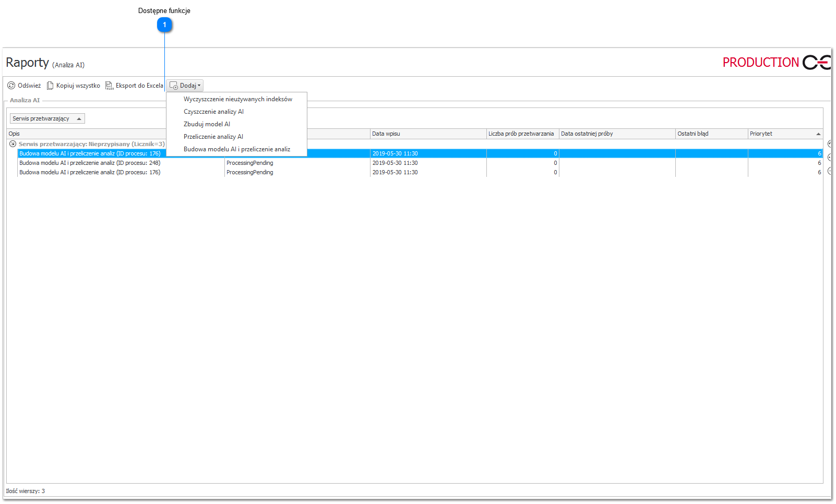
Task: Select Wyczyszczenie nieużywanych indeksów menu entry
Action: click(238, 99)
